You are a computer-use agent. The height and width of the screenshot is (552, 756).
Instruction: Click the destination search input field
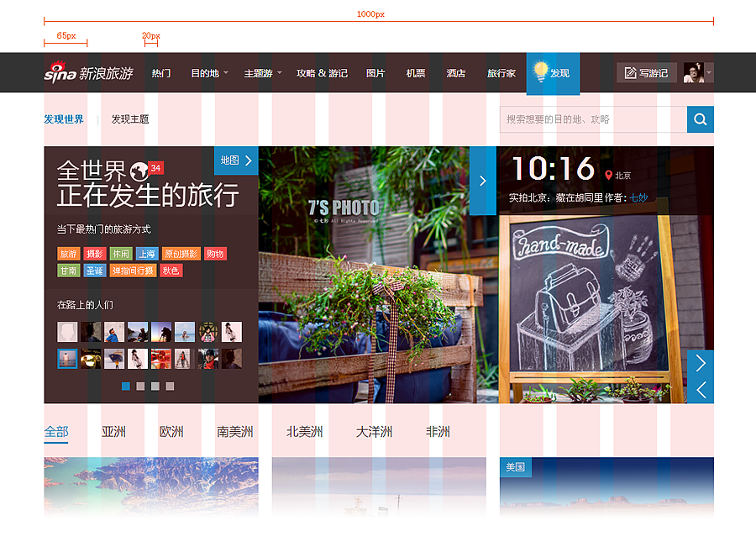pos(594,119)
